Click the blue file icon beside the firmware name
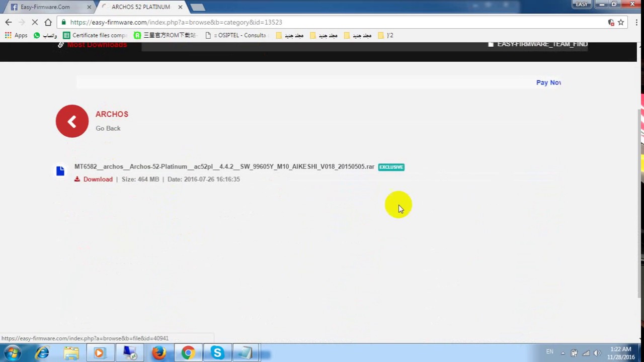The height and width of the screenshot is (362, 644). pyautogui.click(x=60, y=171)
